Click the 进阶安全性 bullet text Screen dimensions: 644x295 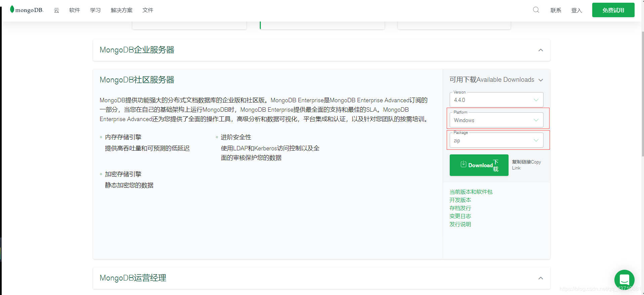236,137
